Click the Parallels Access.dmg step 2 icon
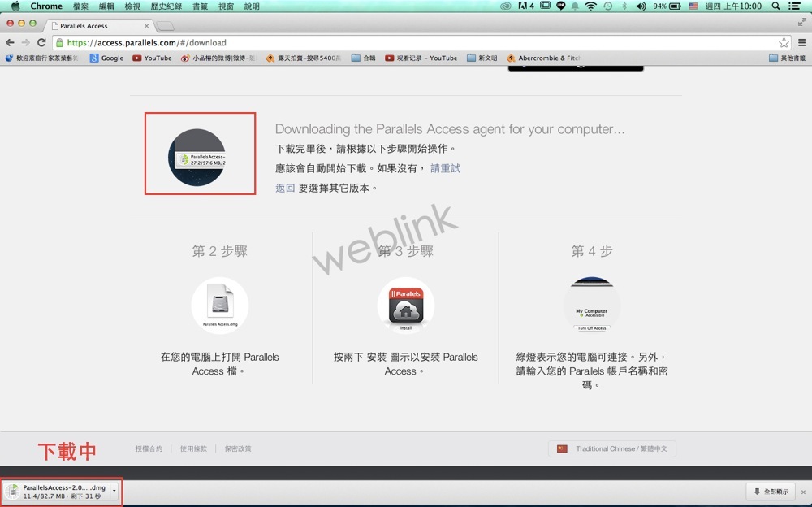Viewport: 812px width, 507px height. pyautogui.click(x=219, y=305)
